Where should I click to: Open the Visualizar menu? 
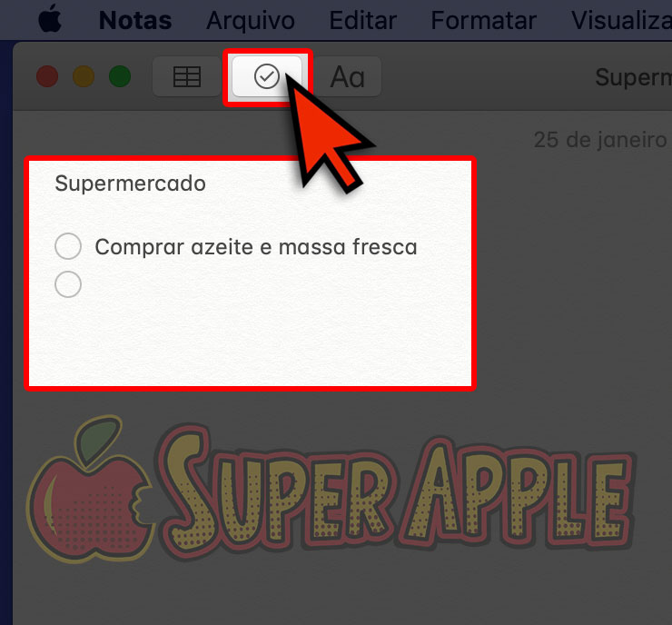tap(621, 20)
